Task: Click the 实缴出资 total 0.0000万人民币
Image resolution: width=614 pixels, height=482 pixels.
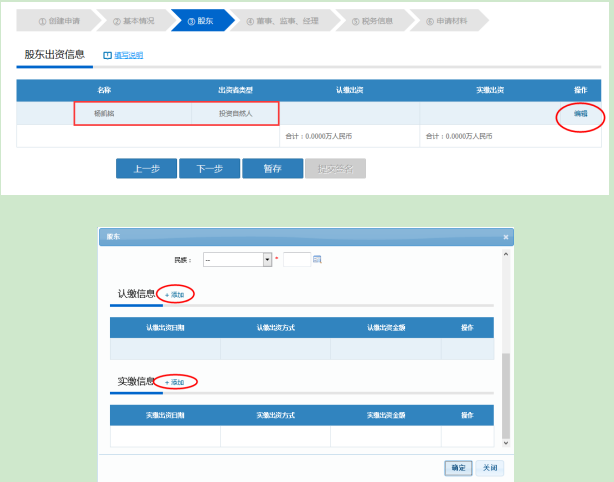Action: pos(459,136)
